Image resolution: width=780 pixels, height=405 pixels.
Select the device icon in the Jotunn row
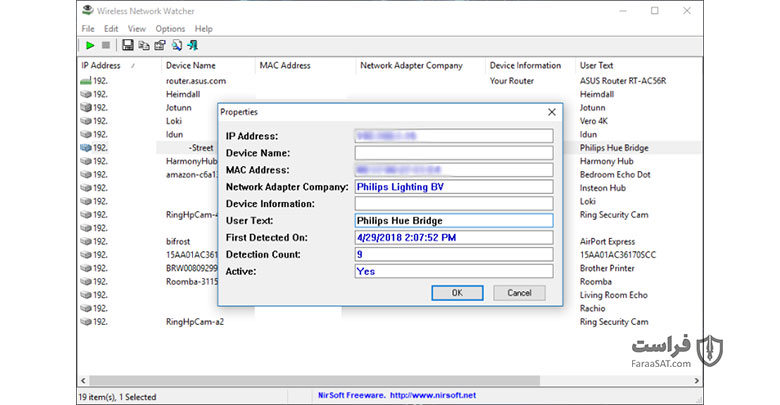pyautogui.click(x=86, y=107)
